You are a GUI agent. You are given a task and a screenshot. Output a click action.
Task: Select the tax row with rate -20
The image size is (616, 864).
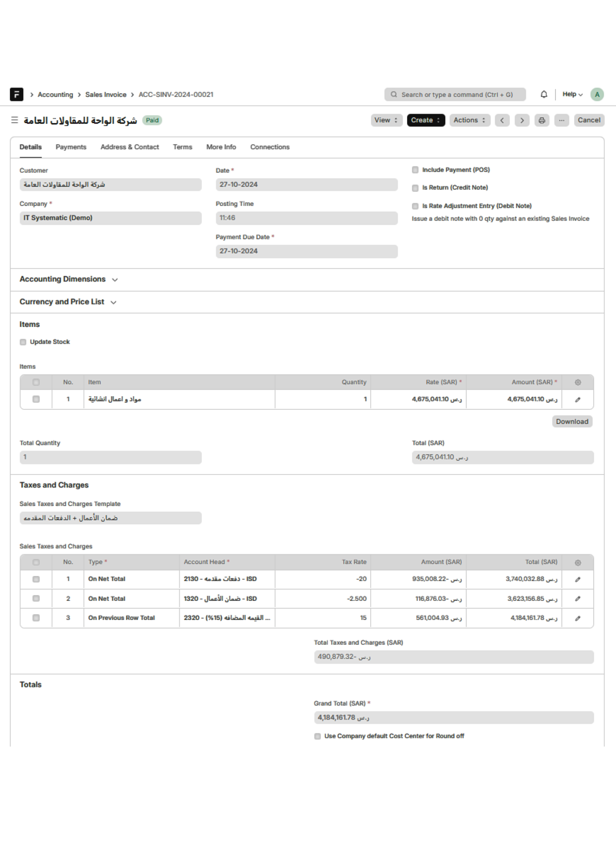coord(36,579)
